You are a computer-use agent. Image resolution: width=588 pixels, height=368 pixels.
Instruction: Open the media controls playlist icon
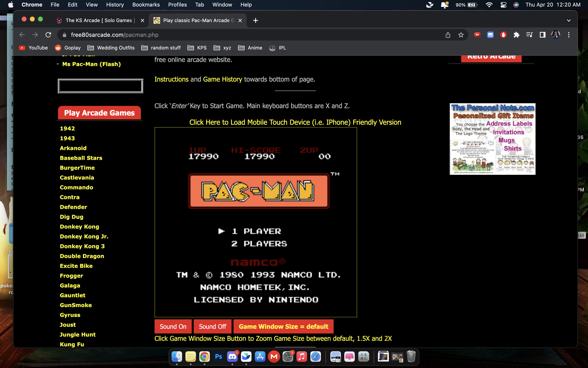click(529, 35)
